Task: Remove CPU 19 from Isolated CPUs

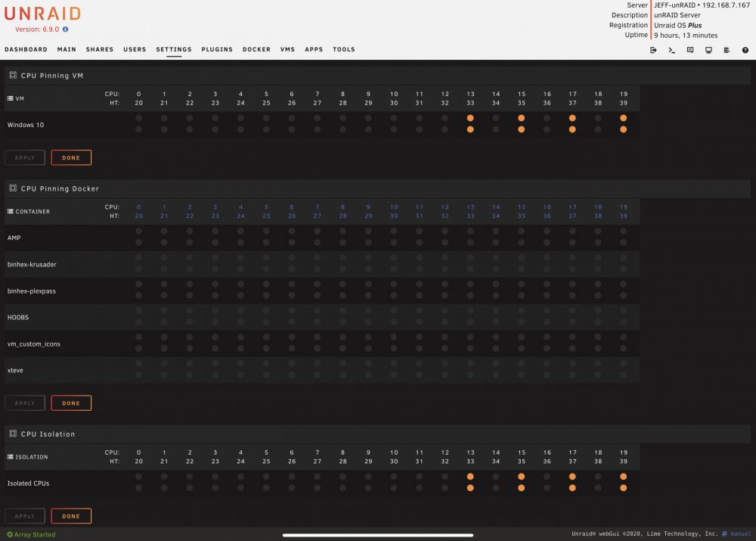Action: (x=624, y=477)
